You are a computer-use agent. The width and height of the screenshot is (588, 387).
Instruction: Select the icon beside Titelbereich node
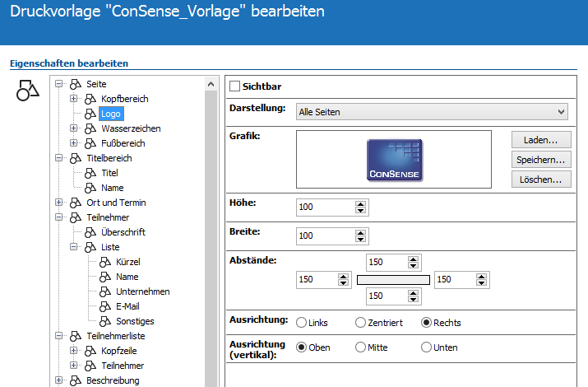pyautogui.click(x=76, y=158)
